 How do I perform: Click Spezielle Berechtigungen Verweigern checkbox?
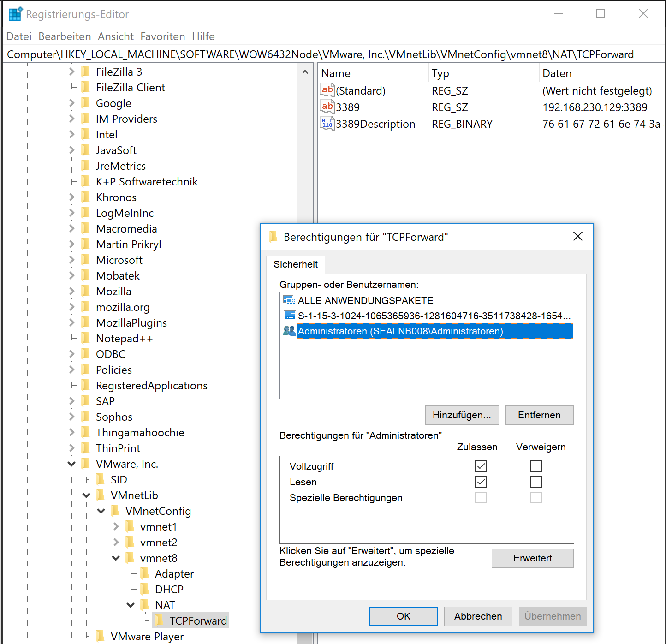pyautogui.click(x=536, y=497)
